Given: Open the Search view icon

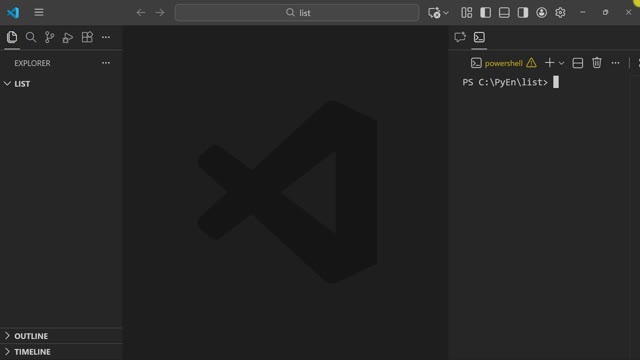Looking at the screenshot, I should (31, 37).
